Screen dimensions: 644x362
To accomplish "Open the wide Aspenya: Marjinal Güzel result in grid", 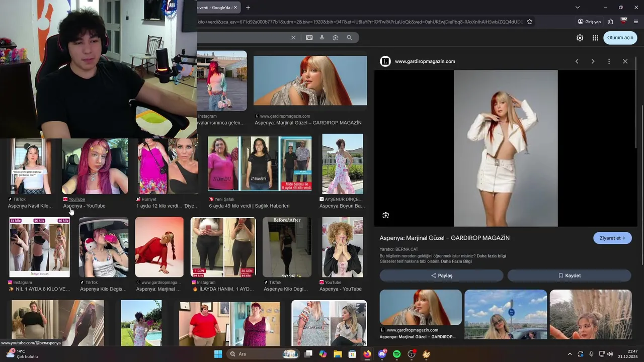I will 310,80.
